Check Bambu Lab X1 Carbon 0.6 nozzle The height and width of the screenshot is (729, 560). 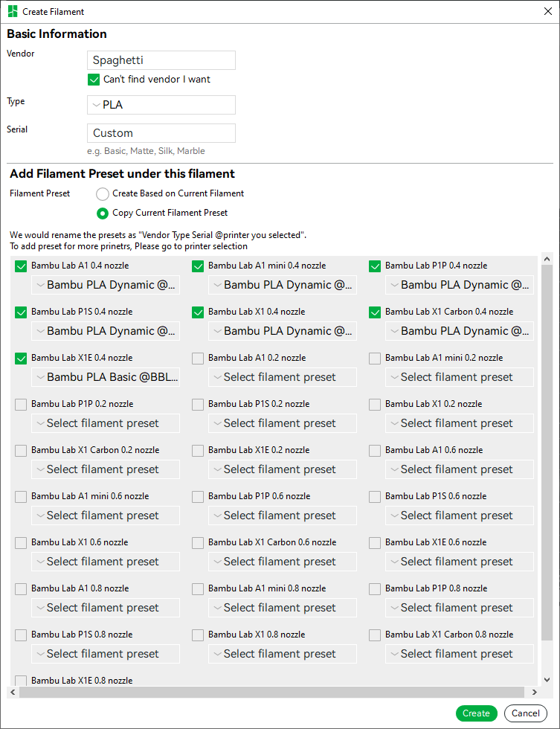pyautogui.click(x=198, y=543)
